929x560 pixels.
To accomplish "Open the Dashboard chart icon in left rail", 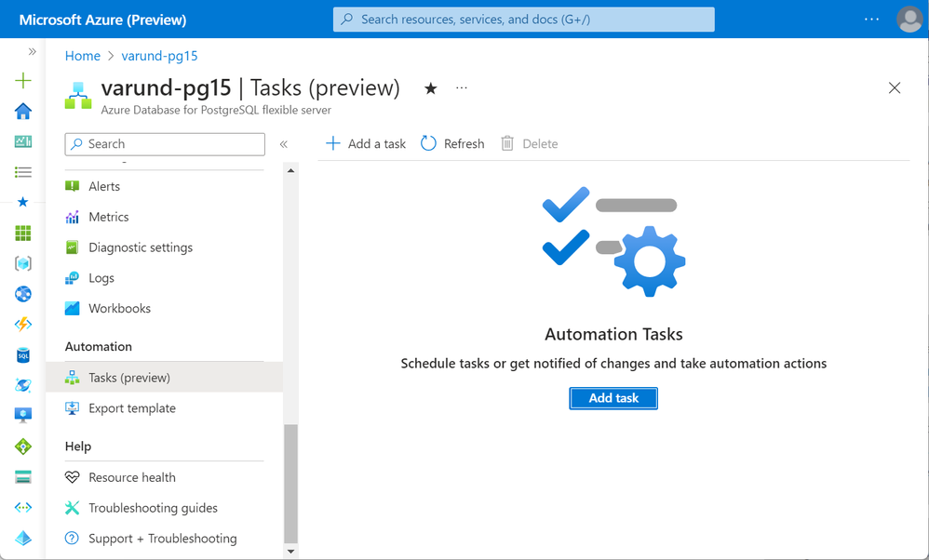I will [x=23, y=141].
